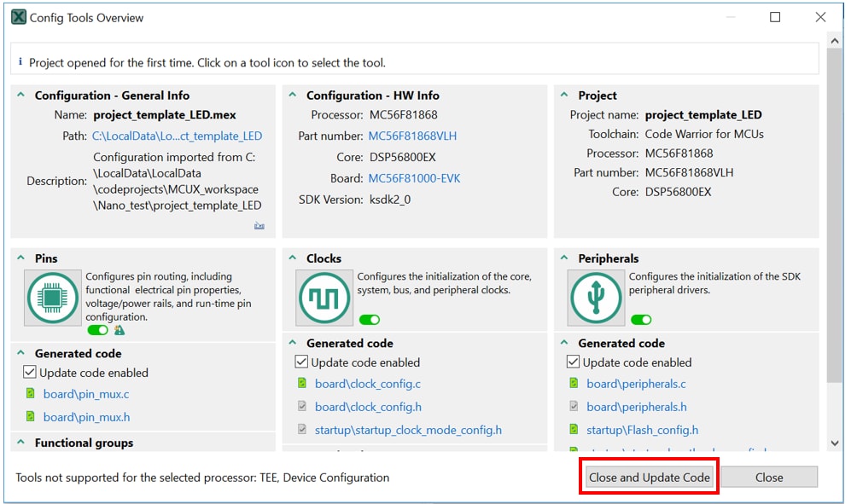Open the MC56F81000-EVK board link

click(414, 179)
